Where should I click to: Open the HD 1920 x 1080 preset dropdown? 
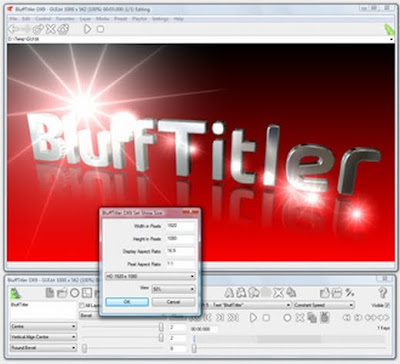coord(150,276)
